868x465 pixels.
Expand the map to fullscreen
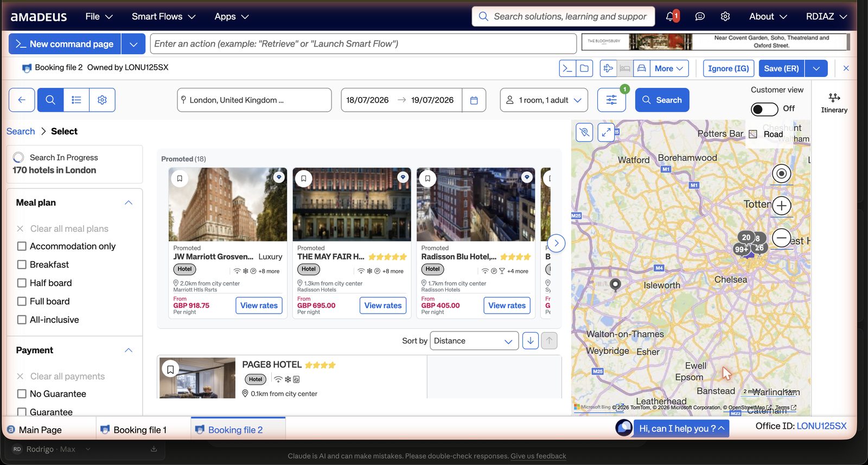[606, 132]
